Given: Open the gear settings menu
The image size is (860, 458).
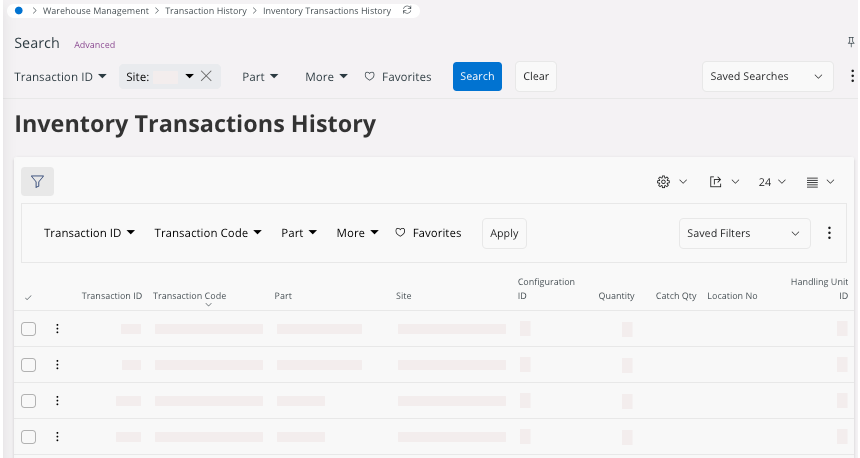Looking at the screenshot, I should (x=663, y=182).
